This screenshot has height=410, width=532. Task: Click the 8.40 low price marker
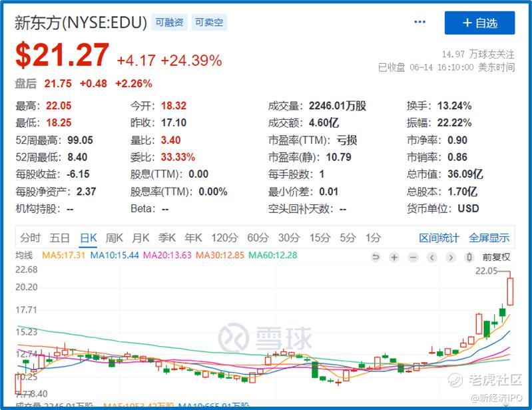click(x=39, y=394)
